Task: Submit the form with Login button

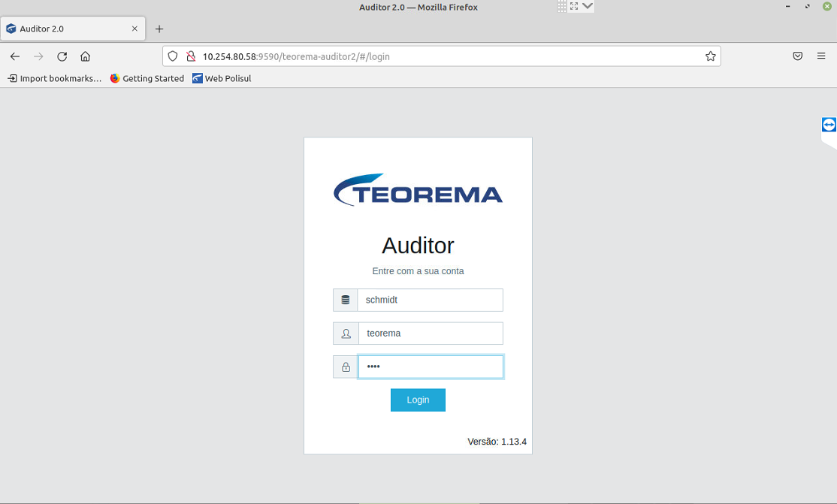Action: pos(418,400)
